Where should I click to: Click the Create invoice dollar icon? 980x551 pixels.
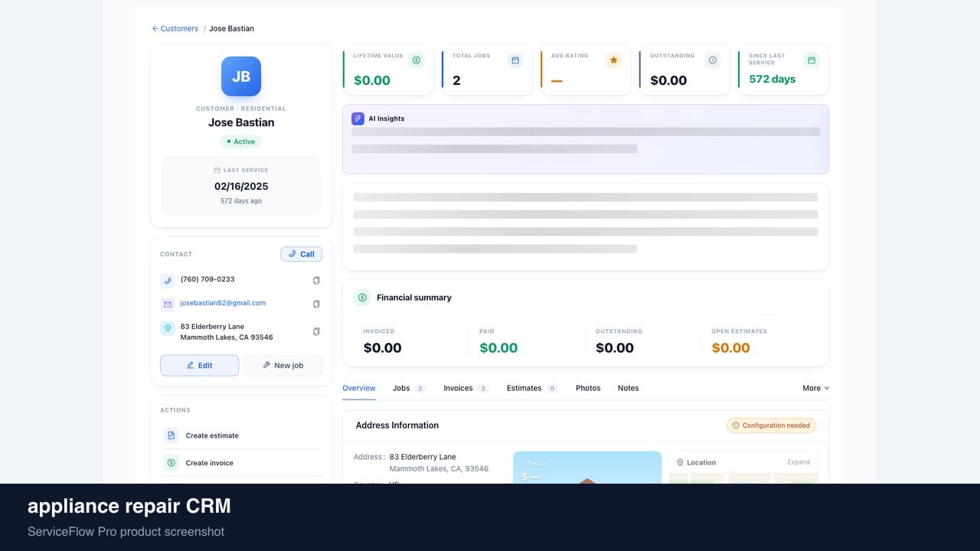point(171,463)
